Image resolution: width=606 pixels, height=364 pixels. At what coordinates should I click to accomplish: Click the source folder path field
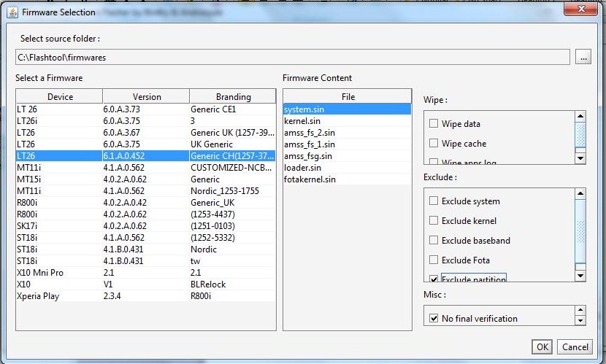click(x=292, y=58)
